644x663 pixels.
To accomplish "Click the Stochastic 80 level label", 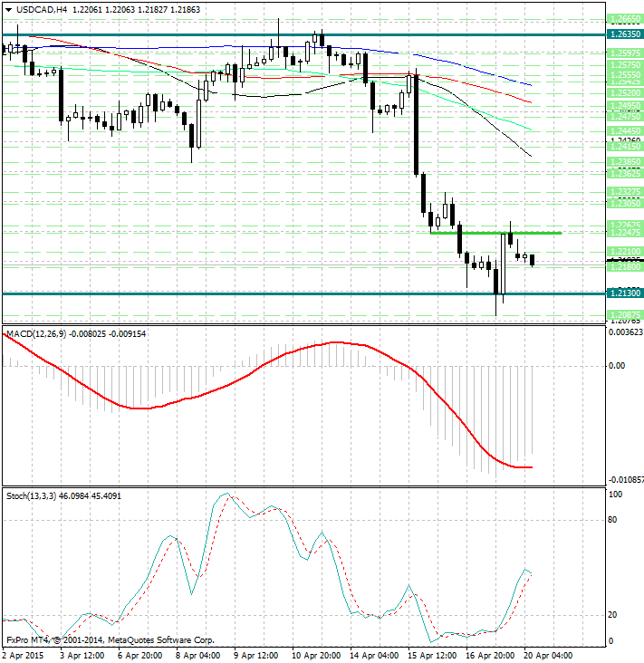I will [x=612, y=520].
